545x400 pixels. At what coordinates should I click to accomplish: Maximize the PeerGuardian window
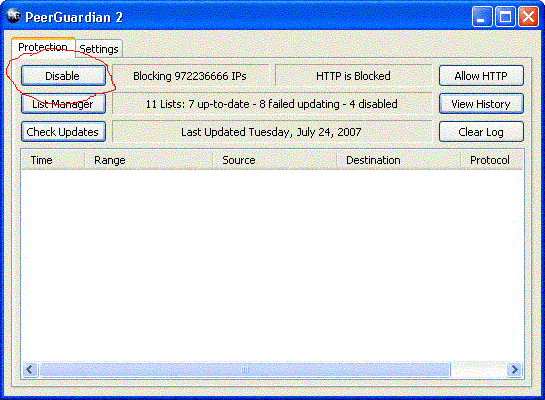coord(505,17)
